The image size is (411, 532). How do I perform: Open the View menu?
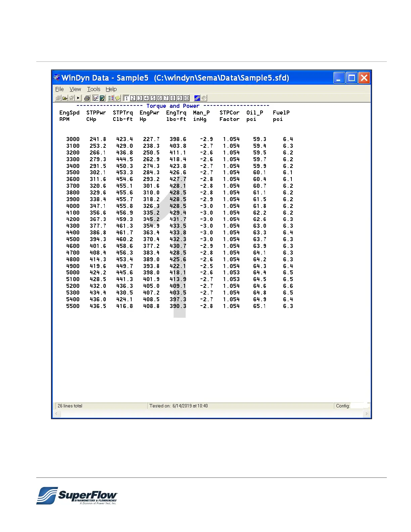[x=75, y=89]
